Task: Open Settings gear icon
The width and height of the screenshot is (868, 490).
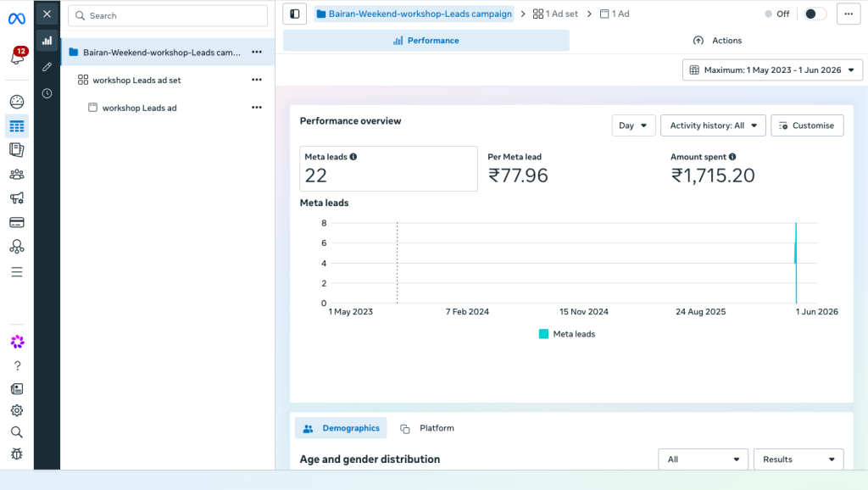Action: (x=17, y=410)
